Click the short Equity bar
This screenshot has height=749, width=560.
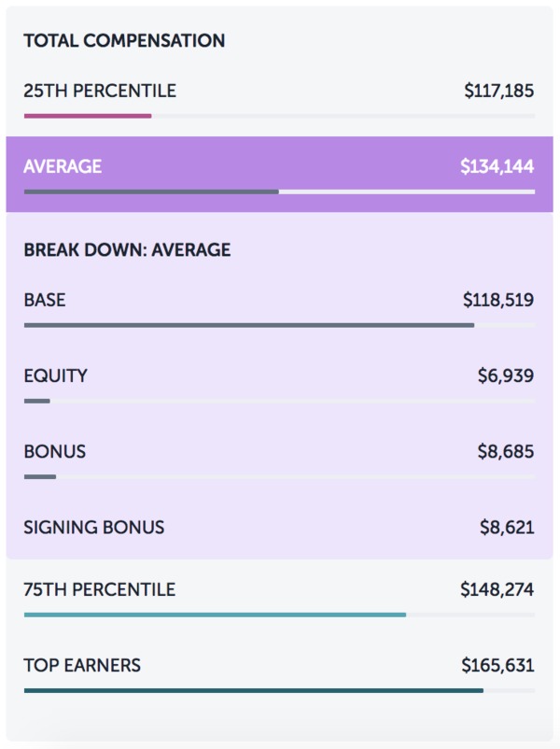tap(37, 402)
